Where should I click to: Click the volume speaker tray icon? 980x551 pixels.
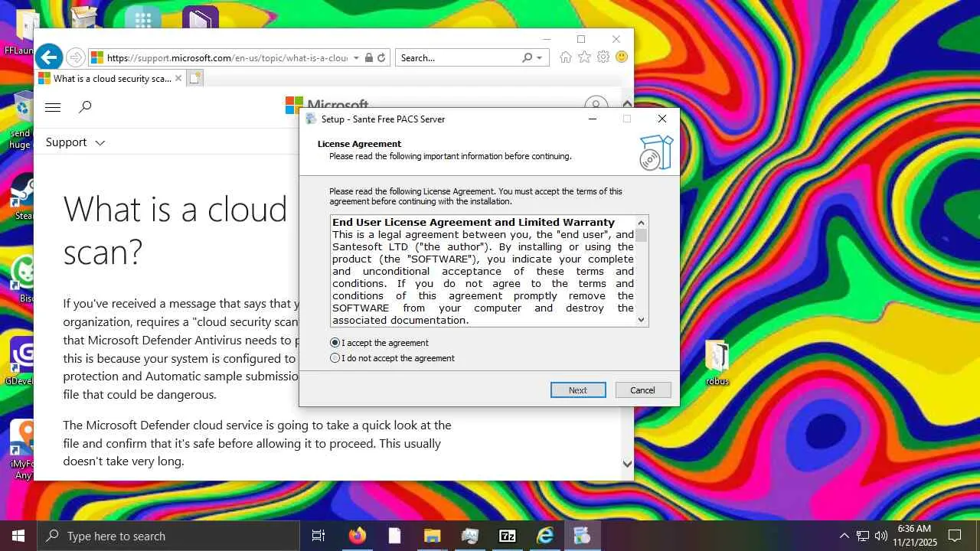[880, 536]
